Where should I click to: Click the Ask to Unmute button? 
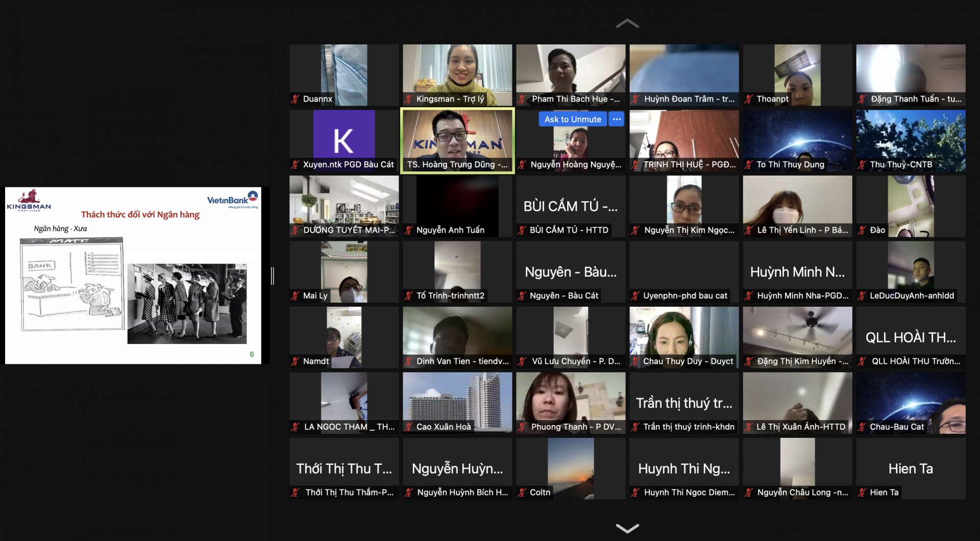click(572, 119)
